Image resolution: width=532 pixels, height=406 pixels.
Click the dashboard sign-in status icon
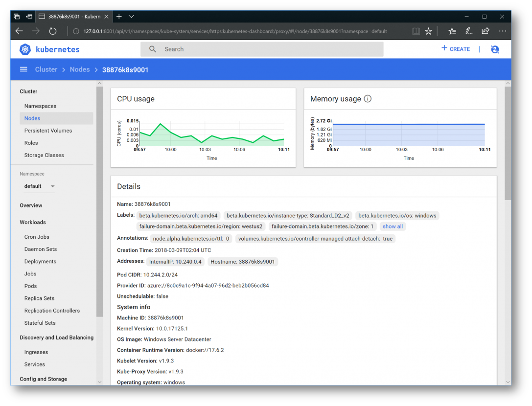pyautogui.click(x=495, y=49)
